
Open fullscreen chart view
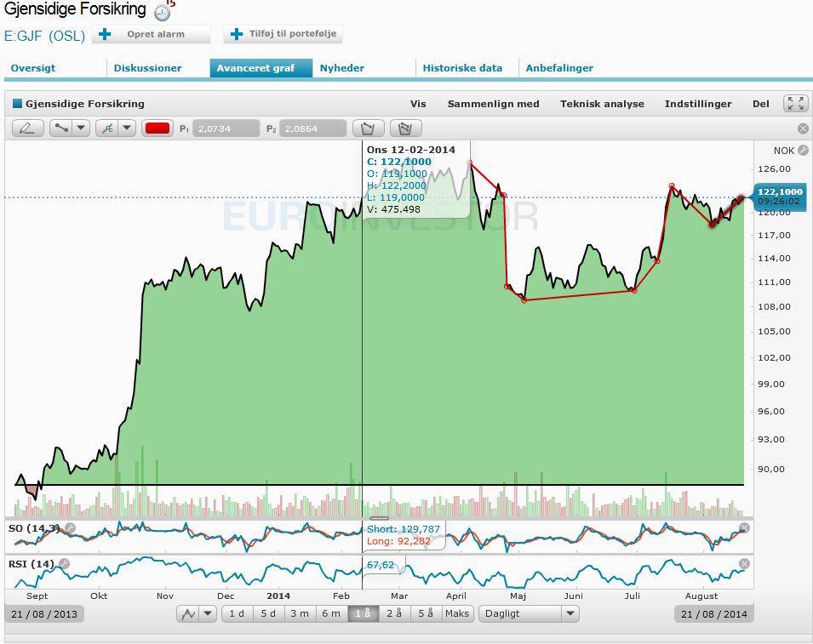(796, 104)
